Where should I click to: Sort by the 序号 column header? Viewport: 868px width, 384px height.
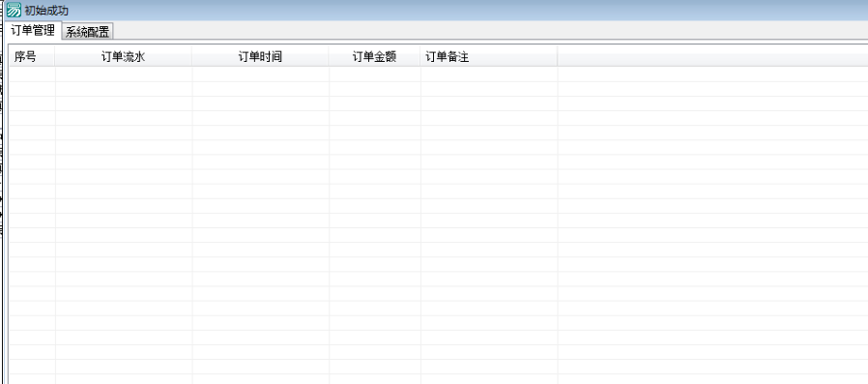pyautogui.click(x=32, y=56)
